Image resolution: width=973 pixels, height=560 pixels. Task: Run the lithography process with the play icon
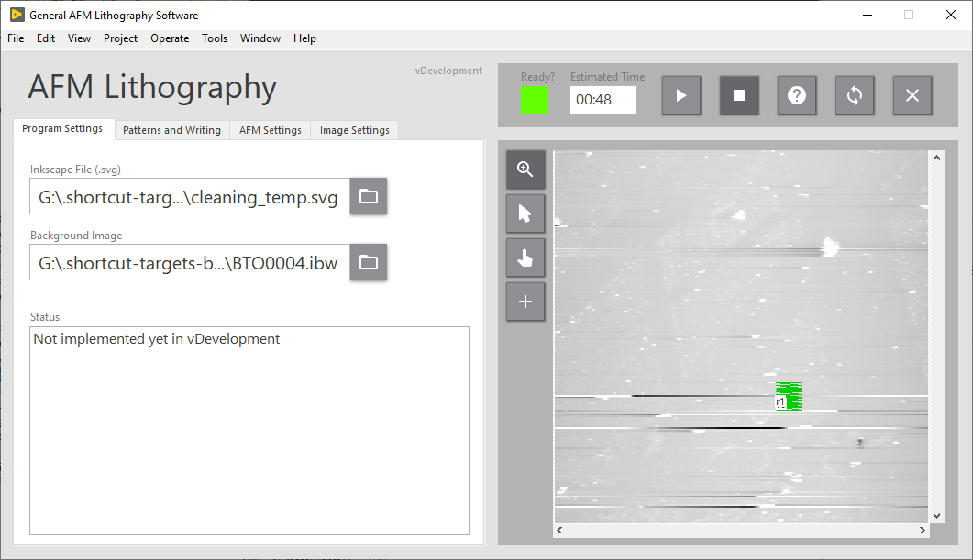tap(681, 94)
